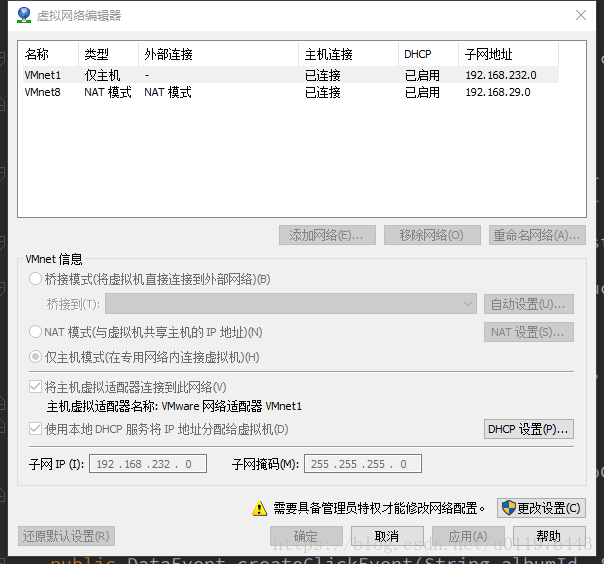This screenshot has width=604, height=564.
Task: Click the 子网地址 column header
Action: pos(508,54)
